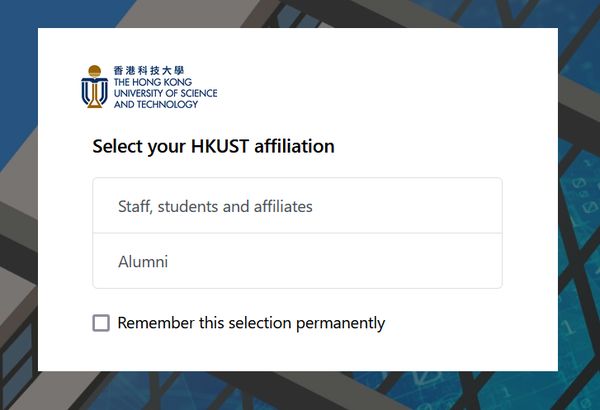Click 'UNIVERSITY OF SCIENCE' logo text line

tap(165, 93)
